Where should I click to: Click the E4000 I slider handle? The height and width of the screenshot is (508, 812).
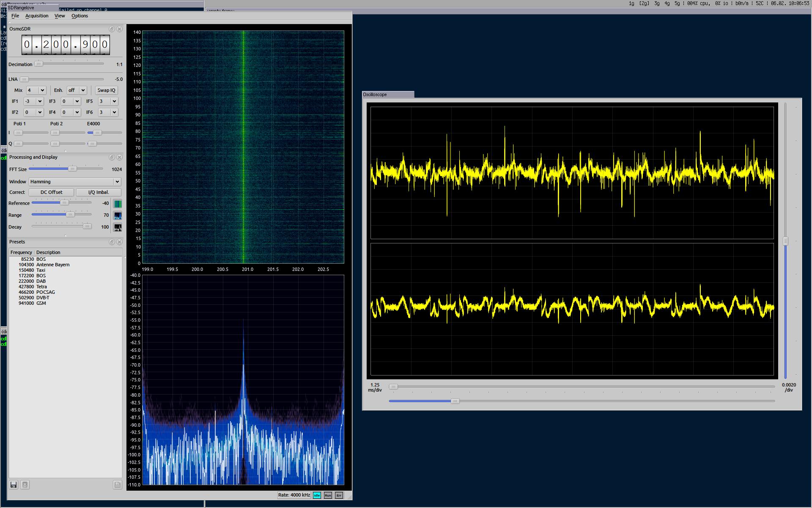click(x=97, y=133)
